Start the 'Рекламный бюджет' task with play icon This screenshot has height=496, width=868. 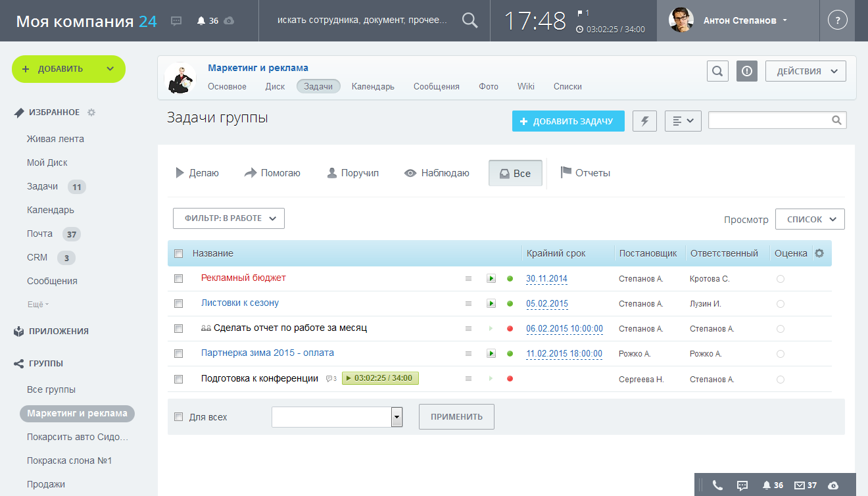click(x=491, y=279)
